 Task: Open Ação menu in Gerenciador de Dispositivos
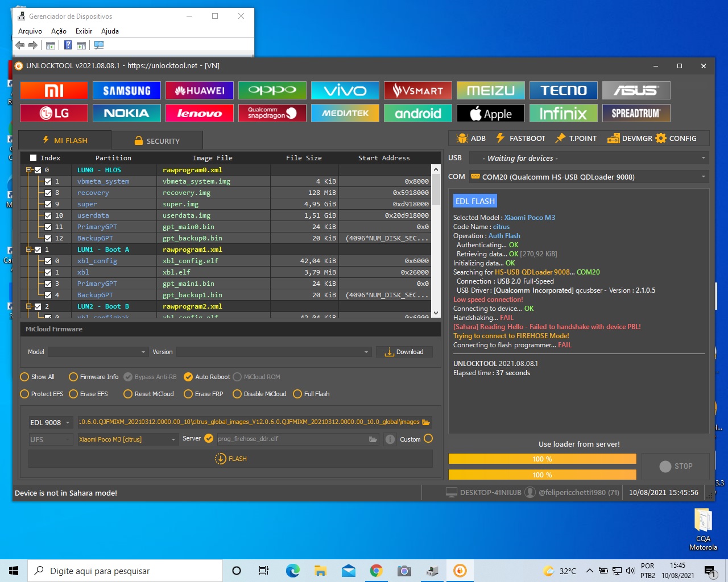(x=59, y=31)
